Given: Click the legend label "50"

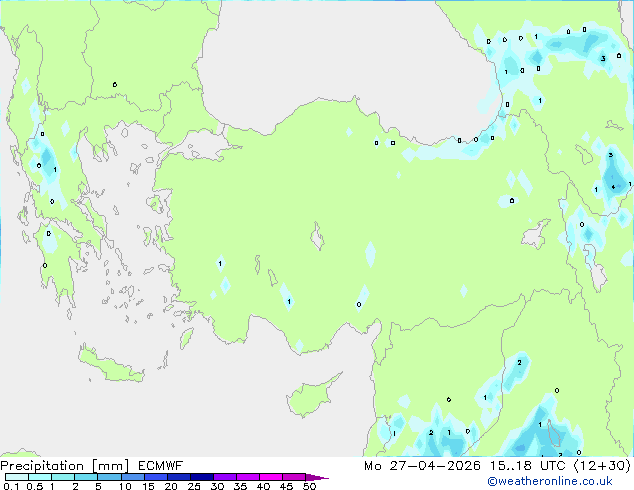Looking at the screenshot, I should coord(309,486).
